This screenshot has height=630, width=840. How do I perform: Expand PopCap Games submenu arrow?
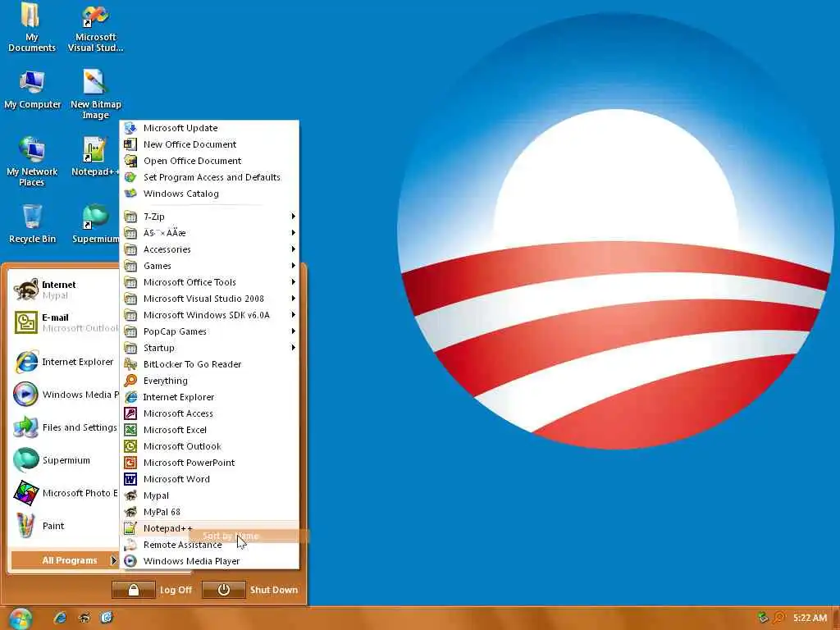(293, 331)
